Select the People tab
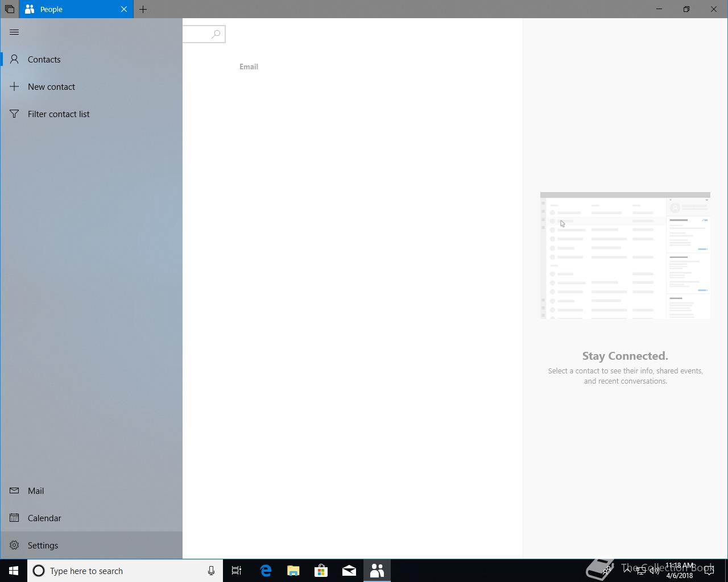Viewport: 728px width, 582px height. [x=76, y=9]
